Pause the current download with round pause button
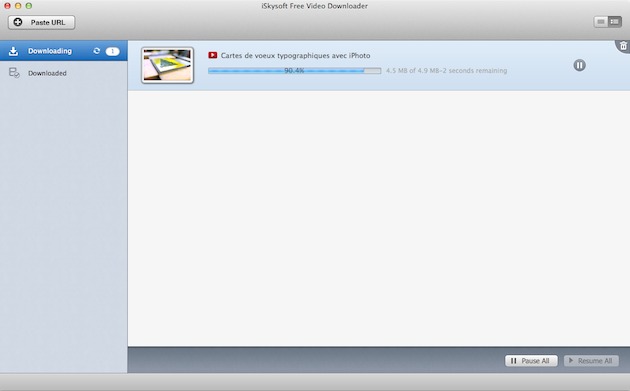The image size is (630, 391). (x=579, y=65)
